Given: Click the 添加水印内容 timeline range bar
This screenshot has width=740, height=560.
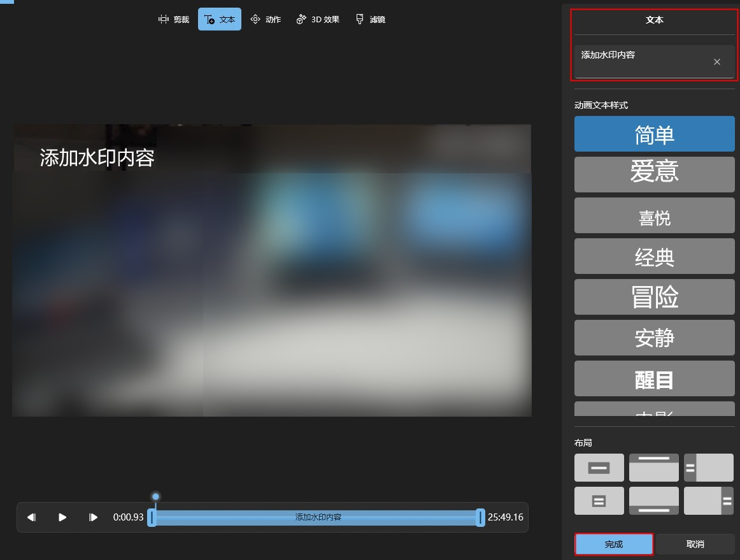Looking at the screenshot, I should click(x=318, y=517).
